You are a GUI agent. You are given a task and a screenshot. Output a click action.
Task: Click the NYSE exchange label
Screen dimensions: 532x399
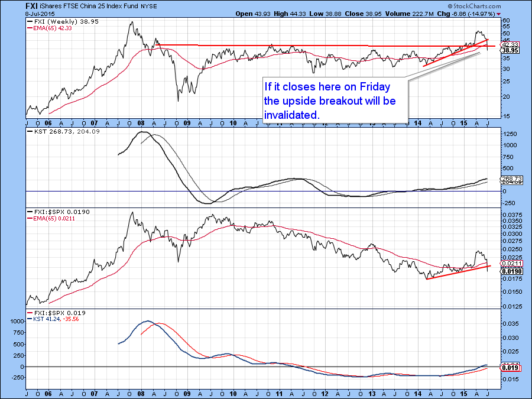[148, 7]
